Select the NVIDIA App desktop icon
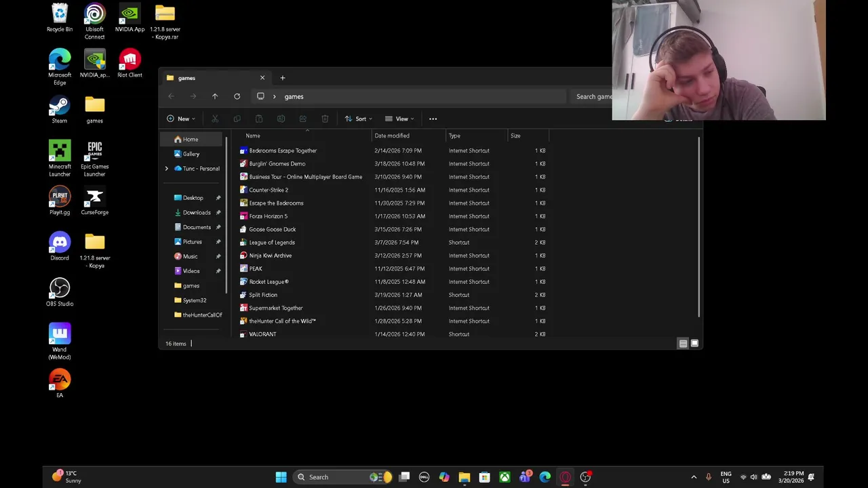The image size is (868, 488). 130,18
